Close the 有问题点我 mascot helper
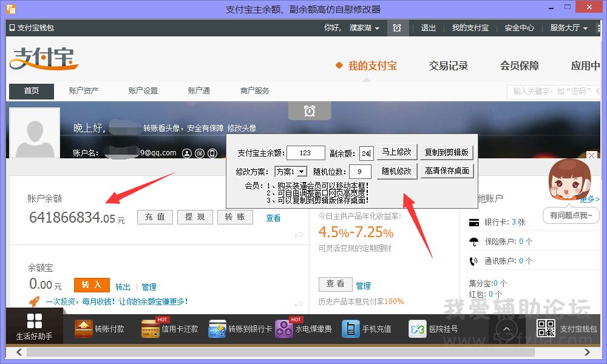Image resolution: width=607 pixels, height=364 pixels. click(x=592, y=156)
